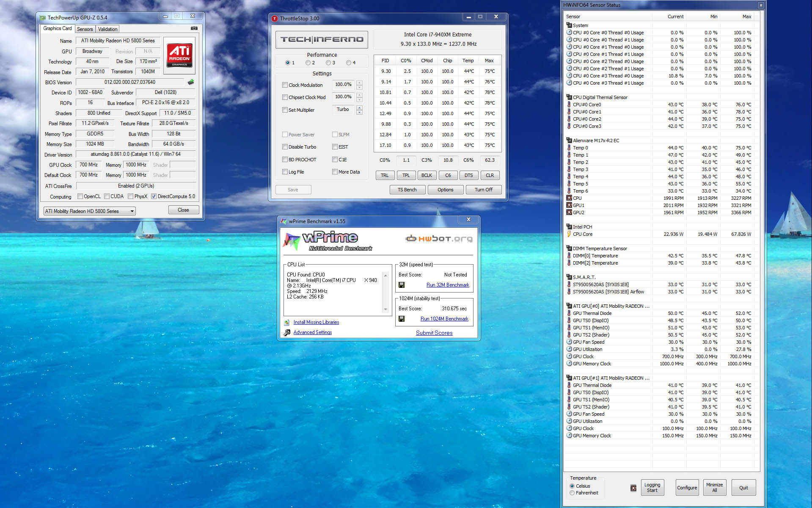Viewport: 812px width, 508px height.
Task: Click the small red icon beside Logging Start
Action: pos(633,488)
